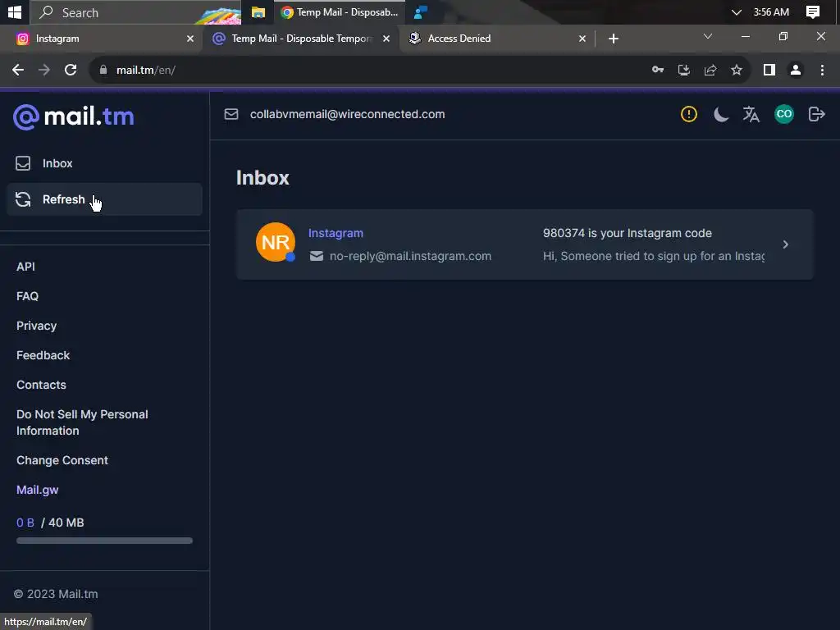Open the Chrome three-dot menu
Viewport: 840px width, 630px height.
tap(822, 70)
